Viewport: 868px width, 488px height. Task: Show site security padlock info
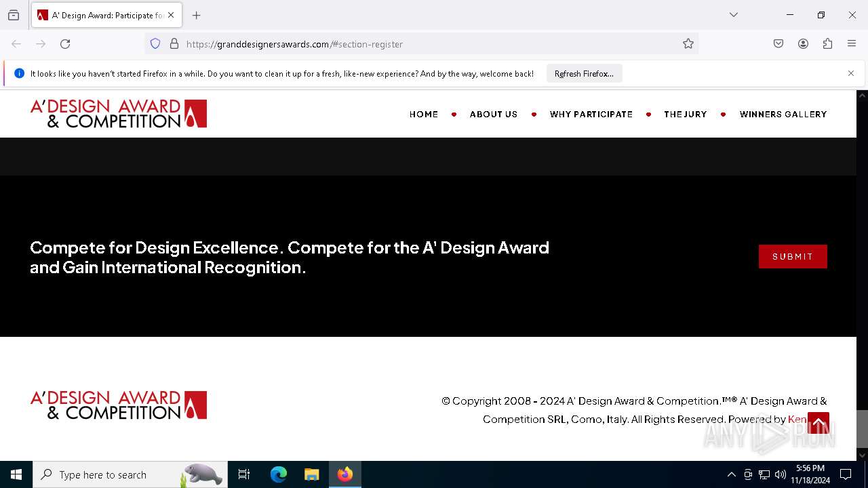pyautogui.click(x=174, y=44)
